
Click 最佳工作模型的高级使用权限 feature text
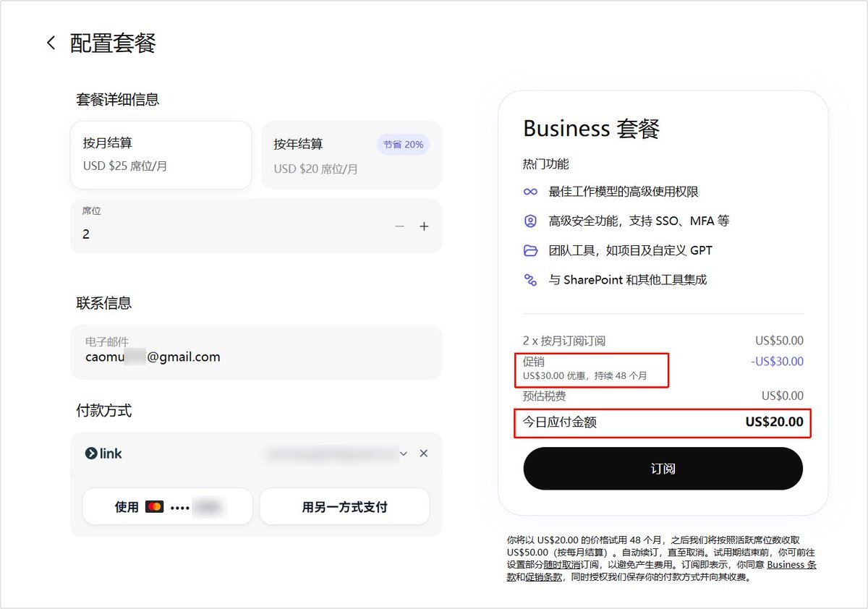pos(624,192)
